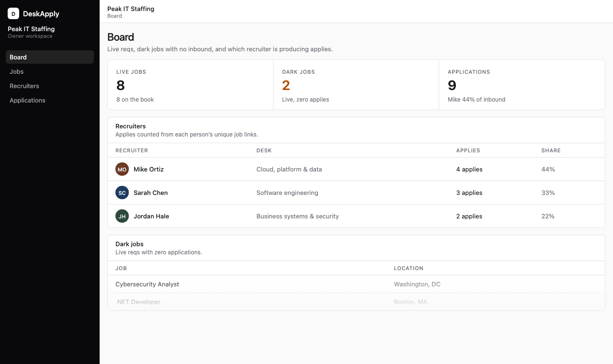Click the Live Jobs stat card
613x364 pixels.
[x=191, y=85]
